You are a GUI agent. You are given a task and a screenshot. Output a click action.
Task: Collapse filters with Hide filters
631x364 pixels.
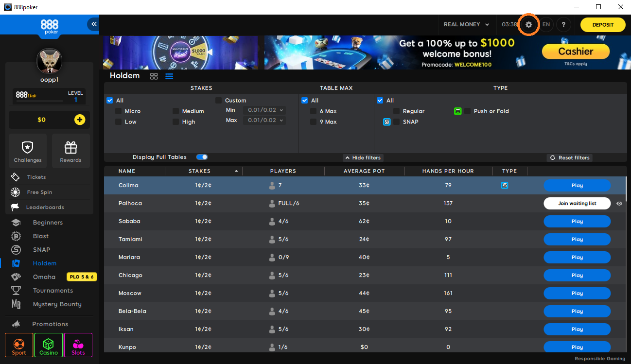pos(363,157)
